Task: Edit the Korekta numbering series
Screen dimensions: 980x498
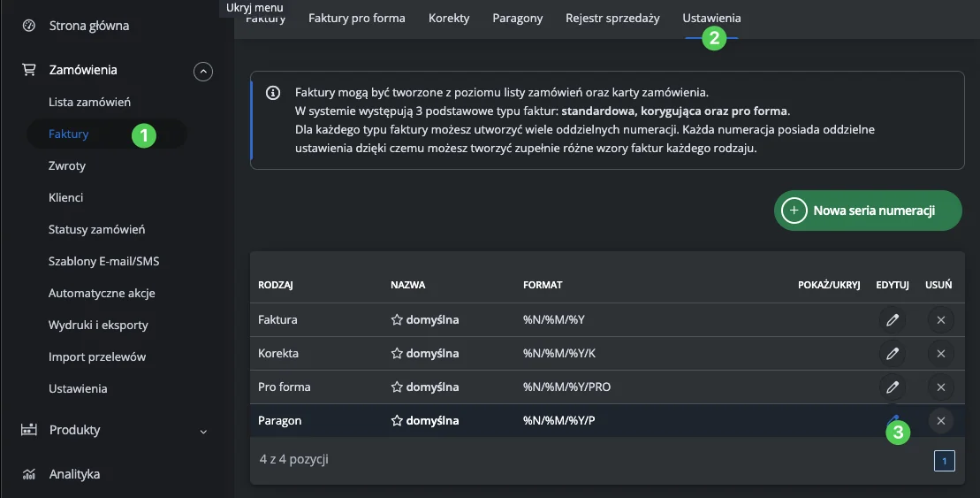Action: [x=893, y=354]
